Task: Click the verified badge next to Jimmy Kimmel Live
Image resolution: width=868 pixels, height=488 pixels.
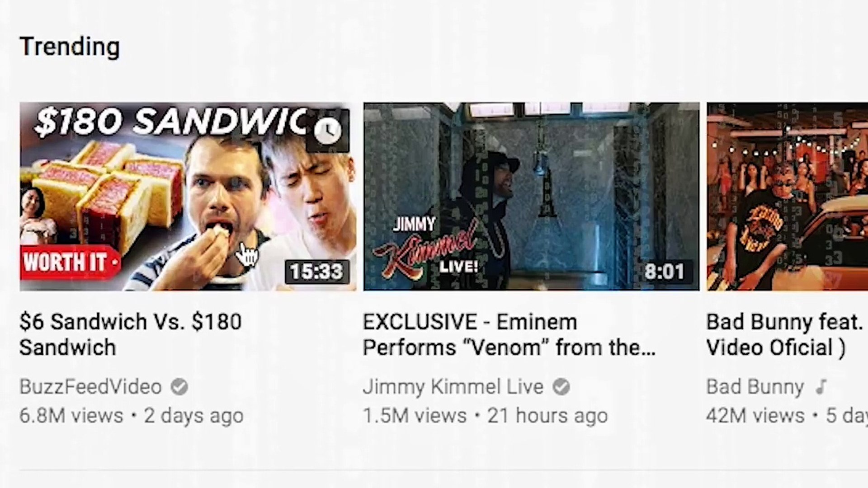Action: pyautogui.click(x=561, y=387)
